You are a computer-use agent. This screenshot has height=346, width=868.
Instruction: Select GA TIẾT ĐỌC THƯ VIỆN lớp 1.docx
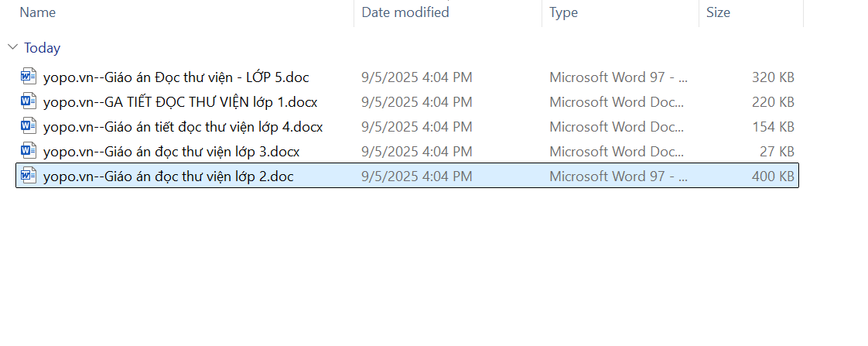pyautogui.click(x=180, y=101)
